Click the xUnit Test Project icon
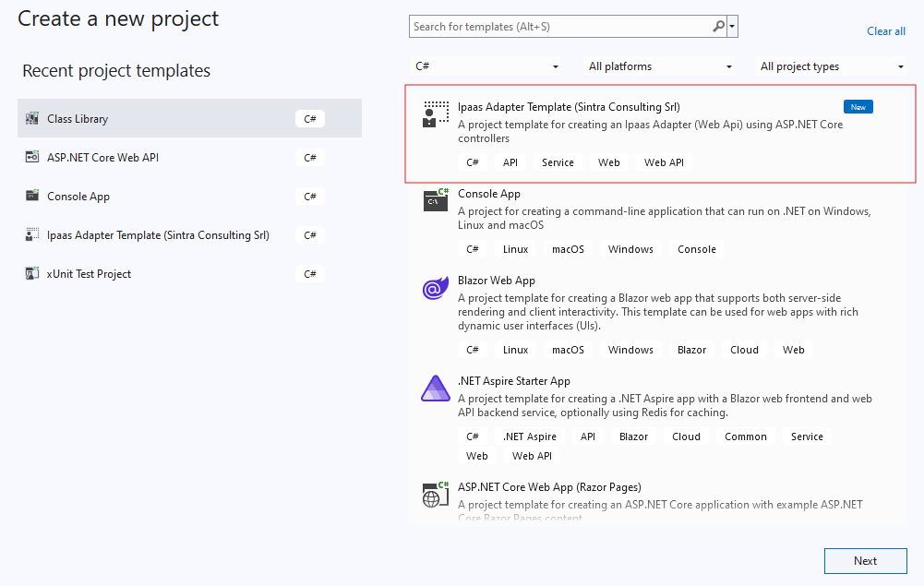The width and height of the screenshot is (924, 586). [32, 273]
